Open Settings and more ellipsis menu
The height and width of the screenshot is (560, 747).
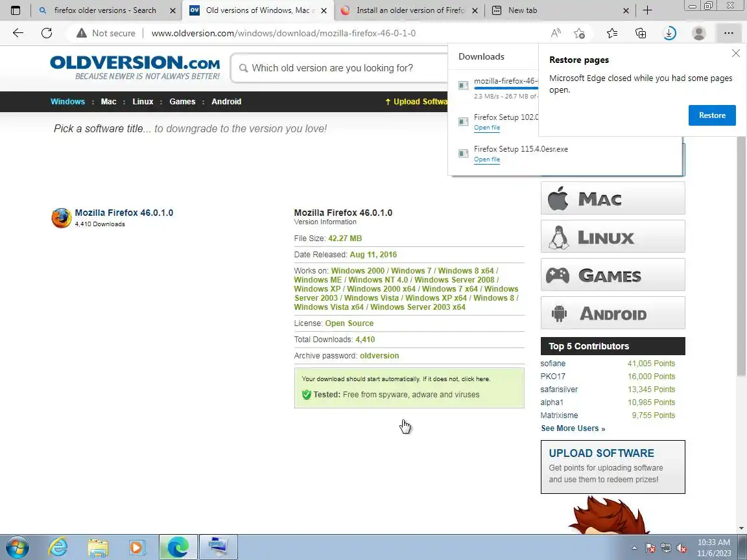click(x=728, y=33)
